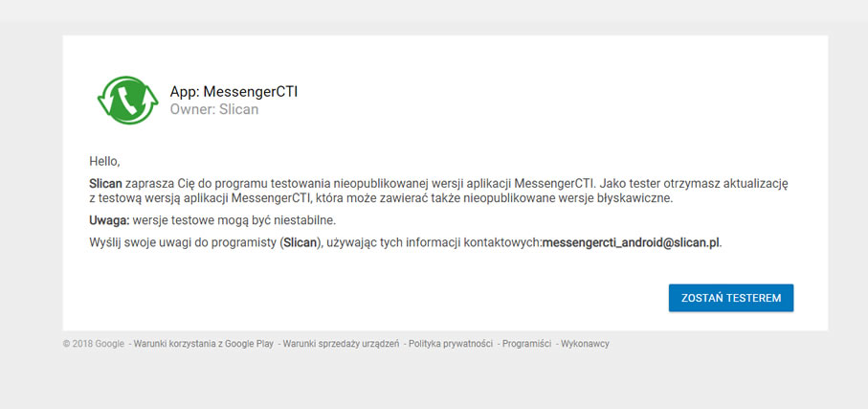Click the "Wyślij swoje uwagi do programisty" text
This screenshot has height=409, width=868.
(x=183, y=243)
